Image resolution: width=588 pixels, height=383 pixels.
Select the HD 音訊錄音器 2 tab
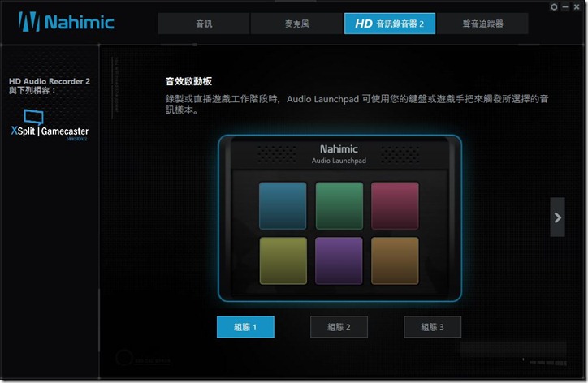390,24
